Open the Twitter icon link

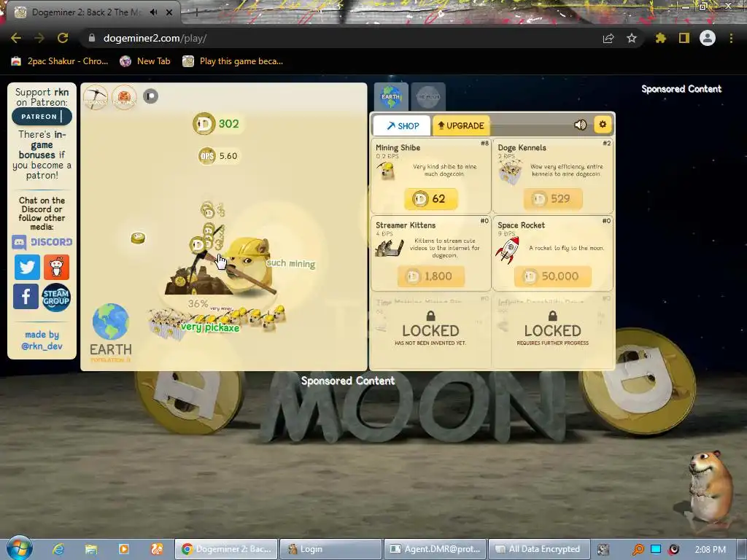[27, 267]
